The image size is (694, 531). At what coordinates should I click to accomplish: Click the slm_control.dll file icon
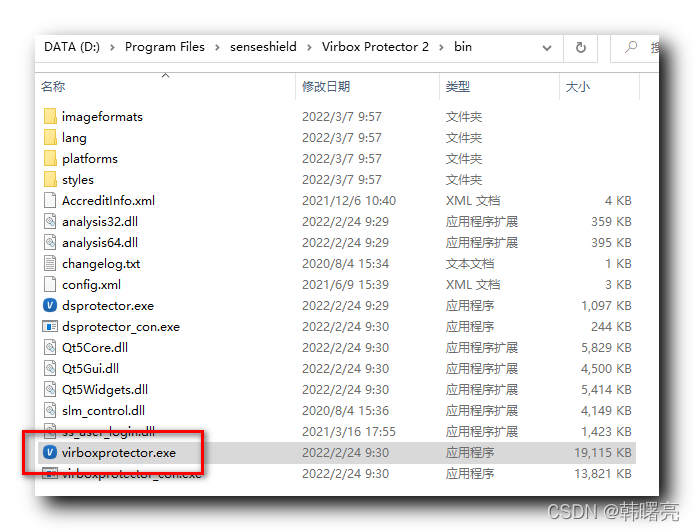[x=50, y=411]
